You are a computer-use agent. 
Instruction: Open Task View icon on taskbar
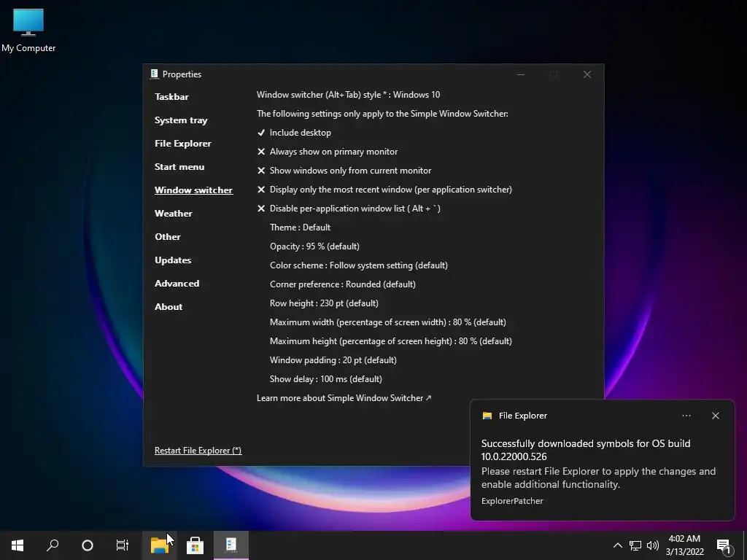[123, 545]
